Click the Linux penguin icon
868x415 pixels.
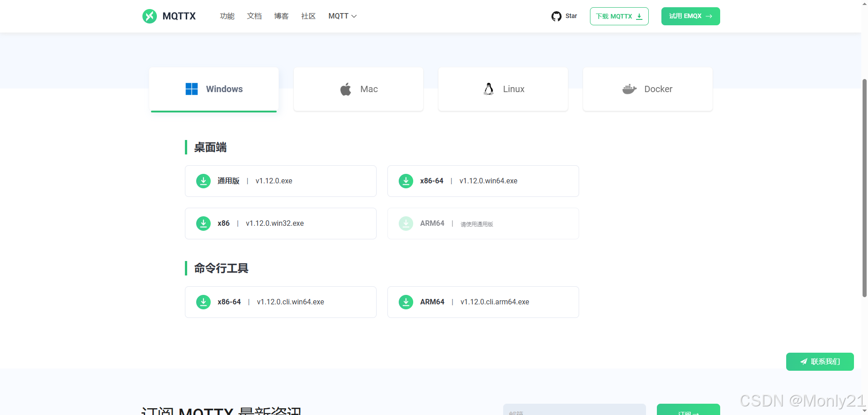pos(488,89)
